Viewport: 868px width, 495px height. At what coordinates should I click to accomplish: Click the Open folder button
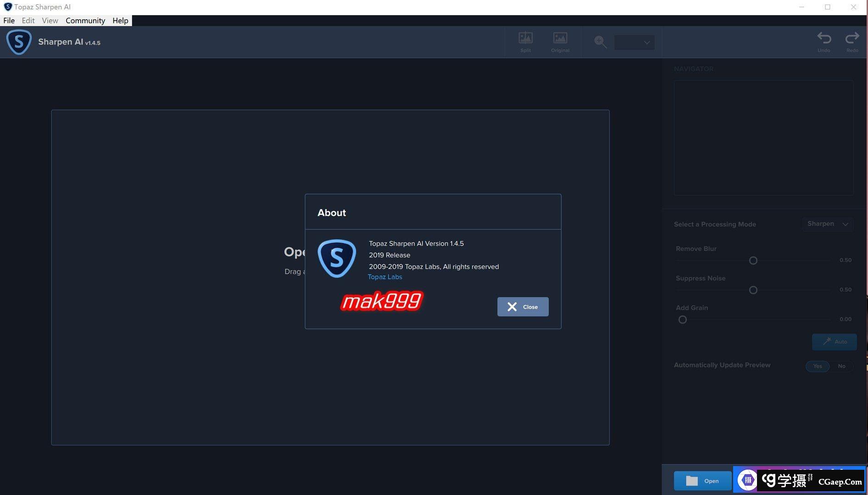coord(702,481)
